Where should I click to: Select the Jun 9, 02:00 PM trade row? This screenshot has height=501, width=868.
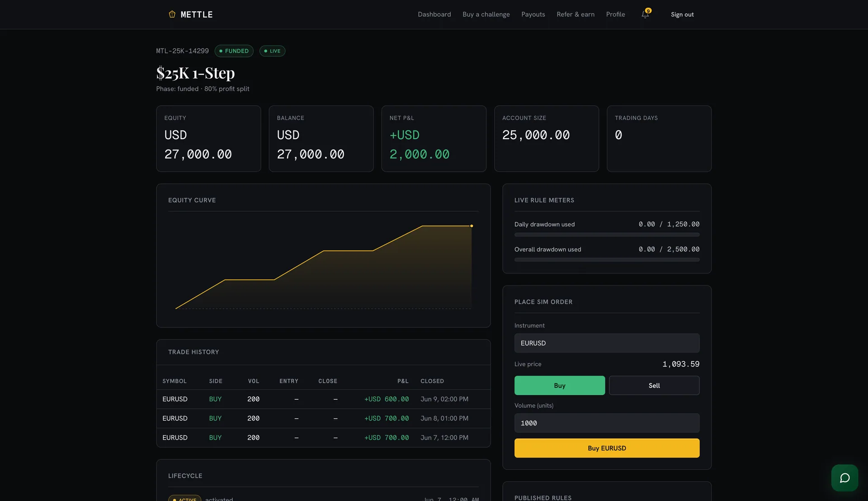point(323,399)
